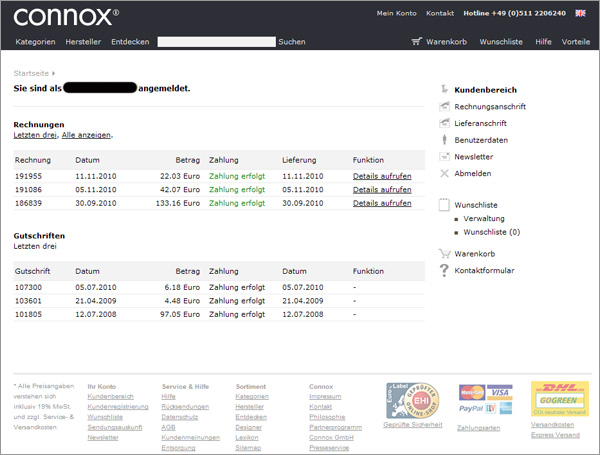Image resolution: width=600 pixels, height=455 pixels.
Task: Click into the search input field
Action: 217,42
